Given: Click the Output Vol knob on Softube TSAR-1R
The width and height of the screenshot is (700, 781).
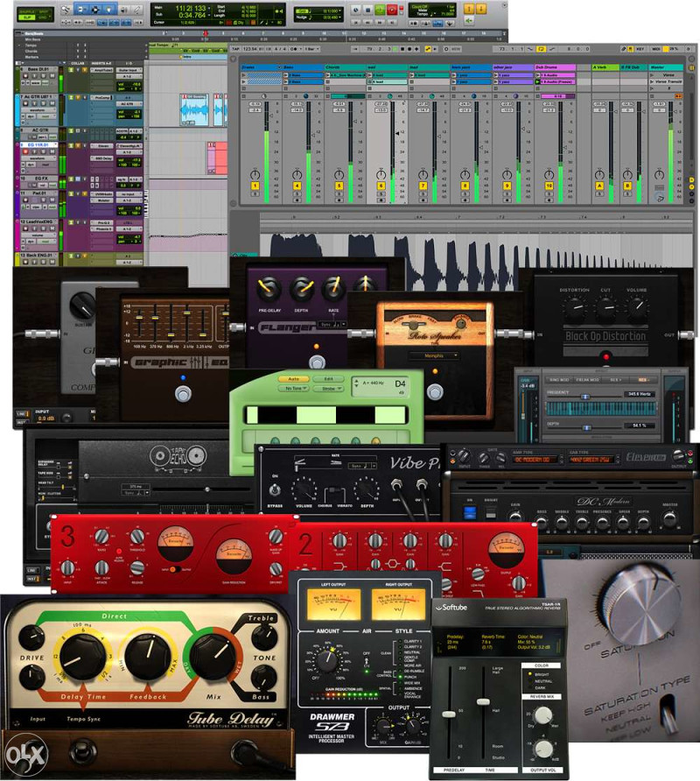Looking at the screenshot, I should pyautogui.click(x=543, y=749).
